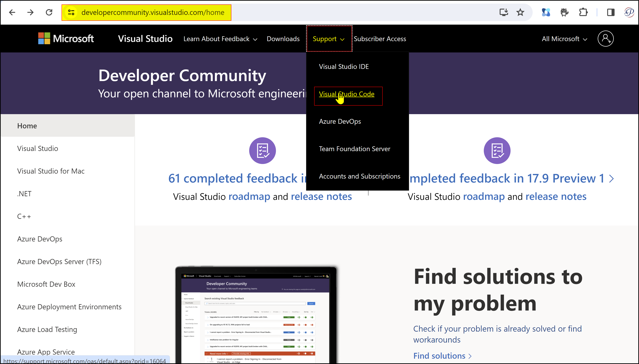
Task: Toggle the browser side panel
Action: (x=611, y=12)
